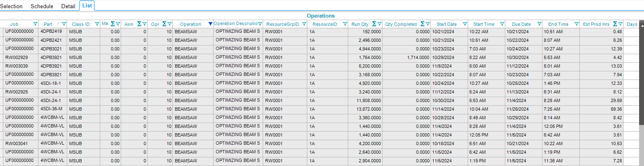Screen dimensions: 644x166
Task: Switch to the Detail tab
Action: point(68,6)
